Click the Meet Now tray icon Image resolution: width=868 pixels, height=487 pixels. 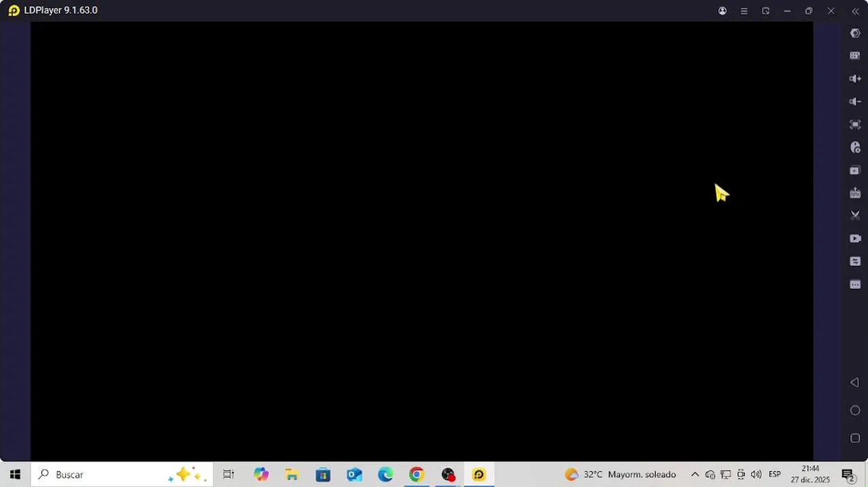(x=741, y=475)
